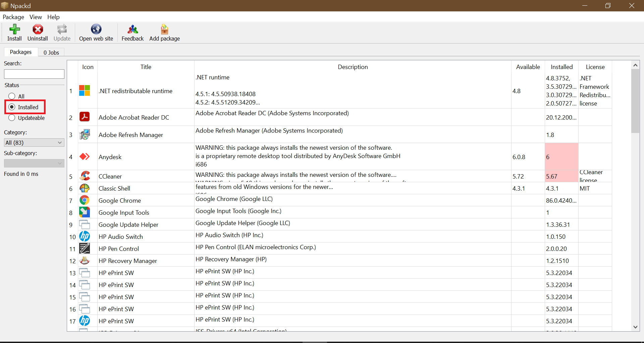Select the HP Audio Switch title cell
This screenshot has width=644, height=343.
pyautogui.click(x=146, y=236)
